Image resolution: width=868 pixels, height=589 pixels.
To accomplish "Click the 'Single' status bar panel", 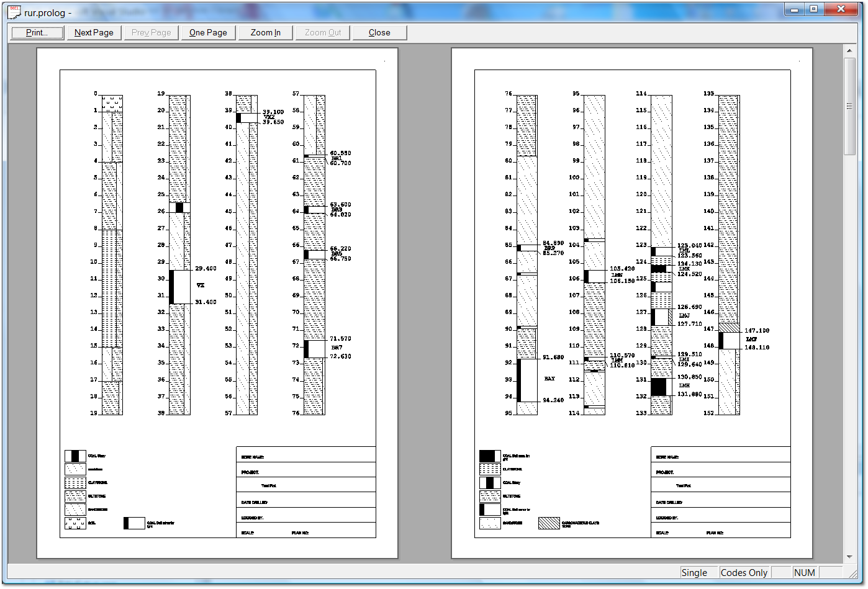I will (694, 572).
